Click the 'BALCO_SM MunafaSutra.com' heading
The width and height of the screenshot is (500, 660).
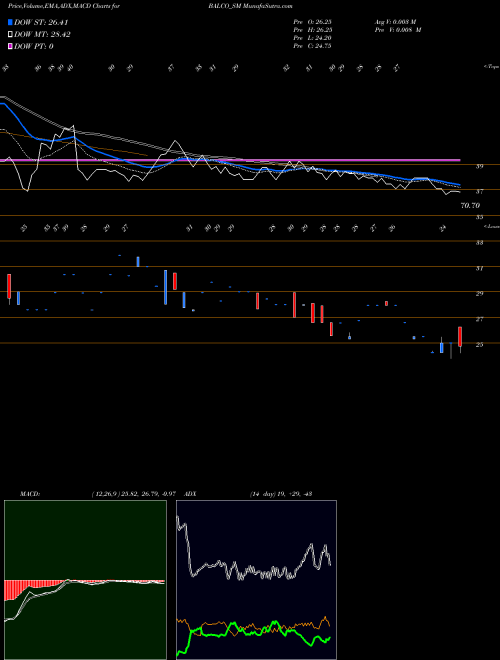click(250, 6)
